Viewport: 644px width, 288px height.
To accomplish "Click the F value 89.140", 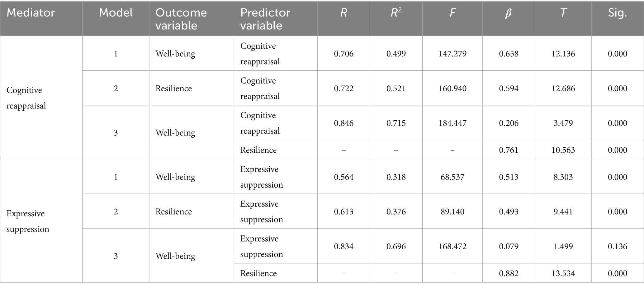I will [452, 212].
